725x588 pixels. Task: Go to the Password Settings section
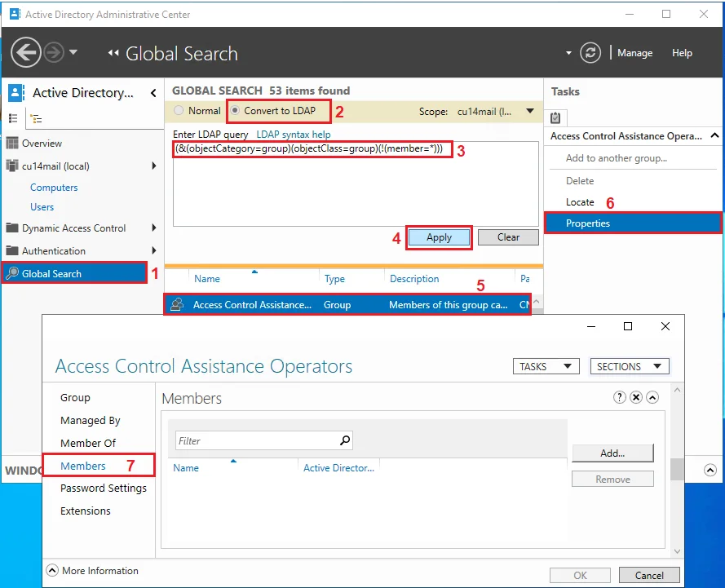(x=103, y=489)
